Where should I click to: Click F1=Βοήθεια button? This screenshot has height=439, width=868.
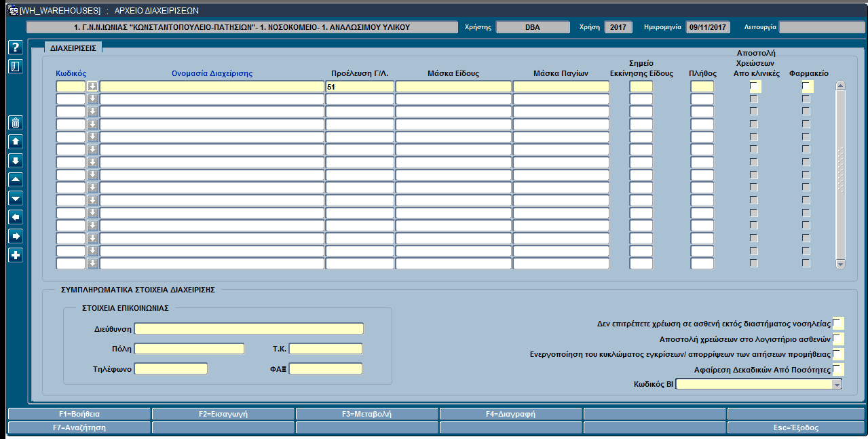click(79, 414)
